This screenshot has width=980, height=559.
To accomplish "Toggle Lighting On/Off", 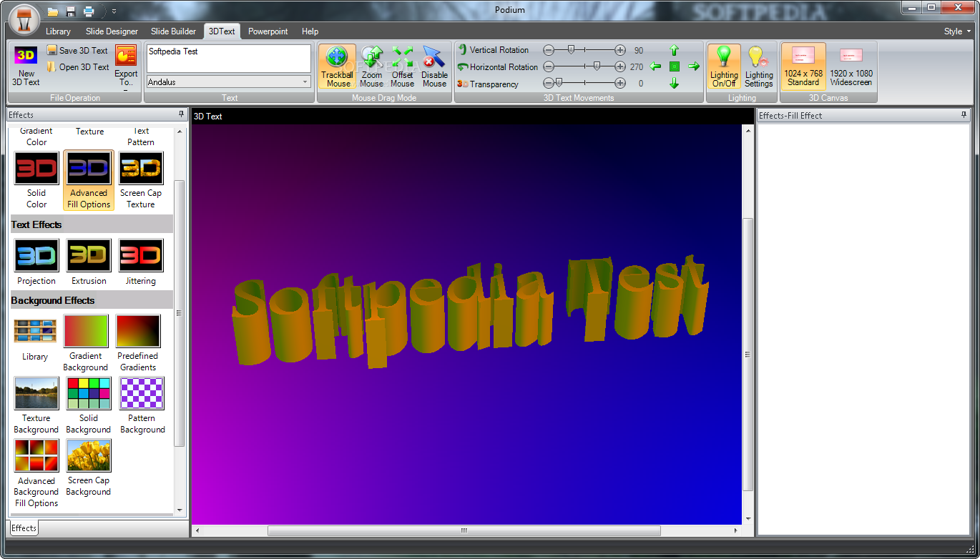I will tap(724, 66).
